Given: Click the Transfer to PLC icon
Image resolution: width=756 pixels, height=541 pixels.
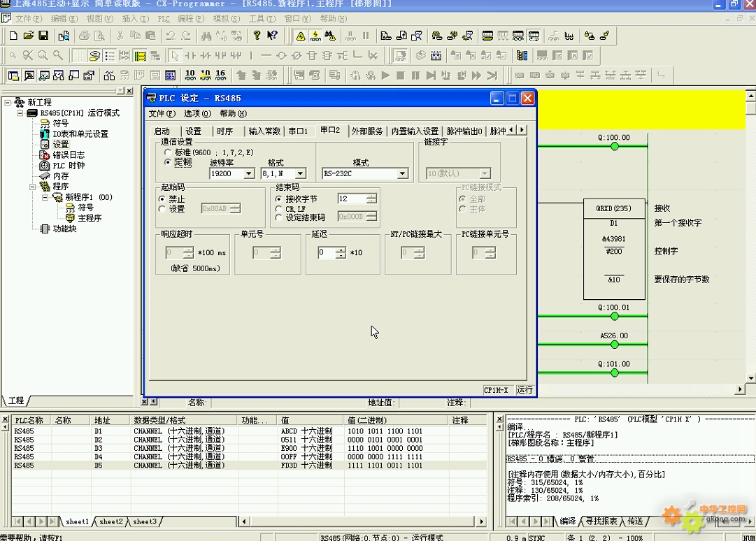Looking at the screenshot, I should click(x=386, y=35).
